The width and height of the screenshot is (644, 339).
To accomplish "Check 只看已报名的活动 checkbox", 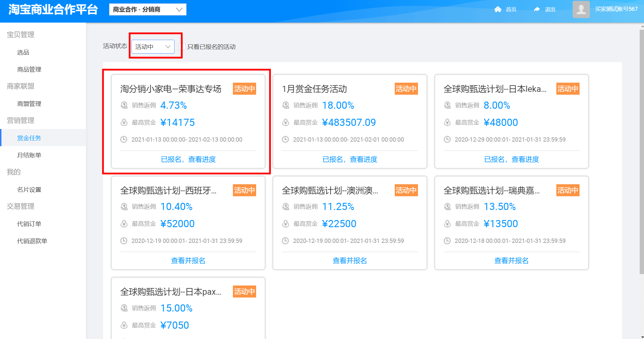I will 182,47.
